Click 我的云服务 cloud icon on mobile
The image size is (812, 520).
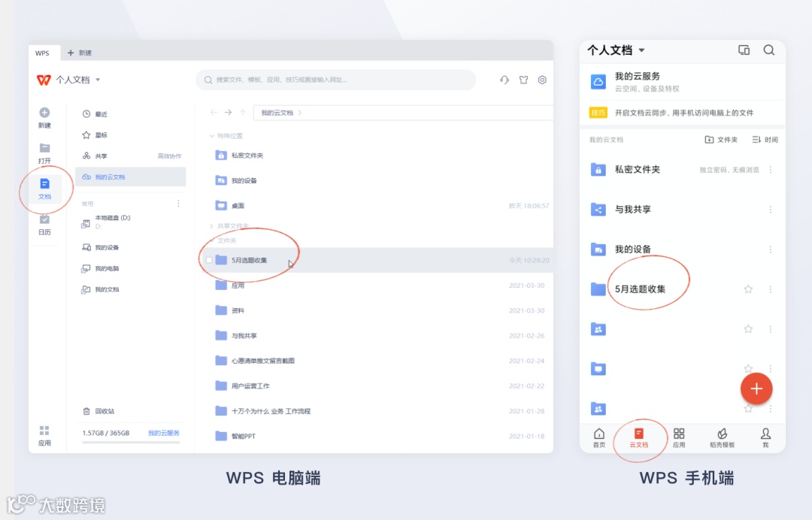pos(598,82)
